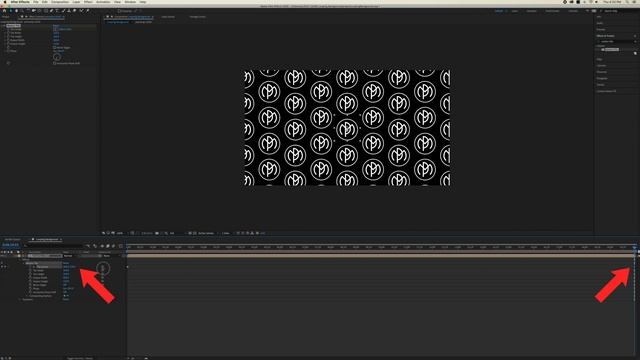640x360 pixels.
Task: Click the Tile Center stopwatch in Effect Controls
Action: coord(8,29)
